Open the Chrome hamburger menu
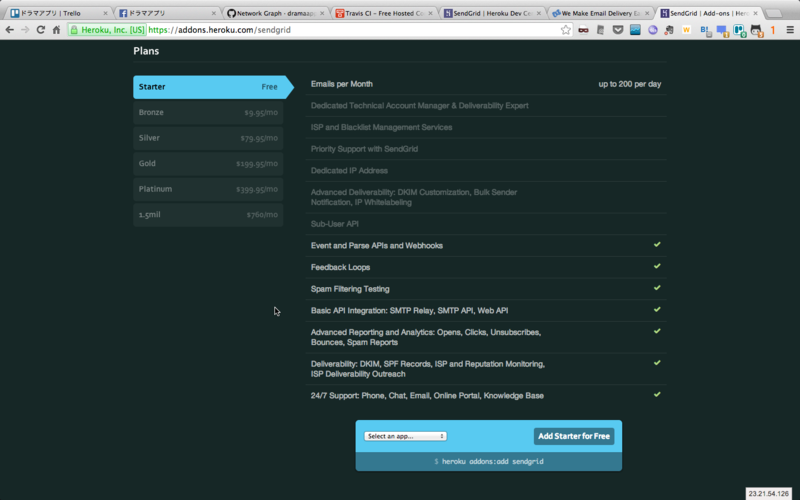This screenshot has height=500, width=800. pyautogui.click(x=790, y=30)
